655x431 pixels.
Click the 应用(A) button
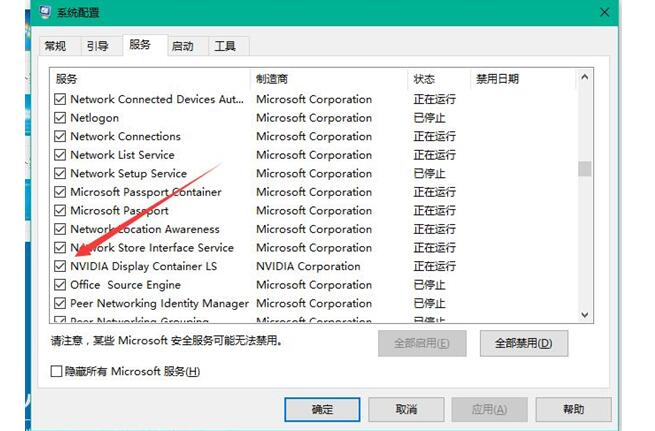tap(490, 409)
